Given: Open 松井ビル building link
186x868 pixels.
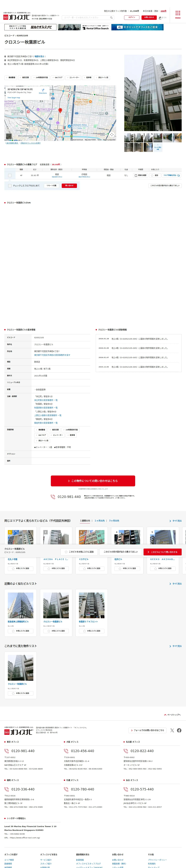Looking at the screenshot, I should tap(118, 559).
